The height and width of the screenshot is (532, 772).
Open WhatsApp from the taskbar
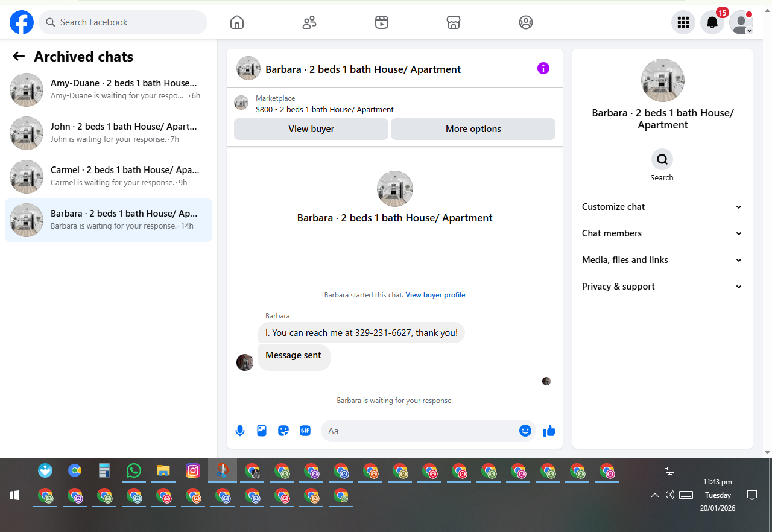[x=134, y=470]
